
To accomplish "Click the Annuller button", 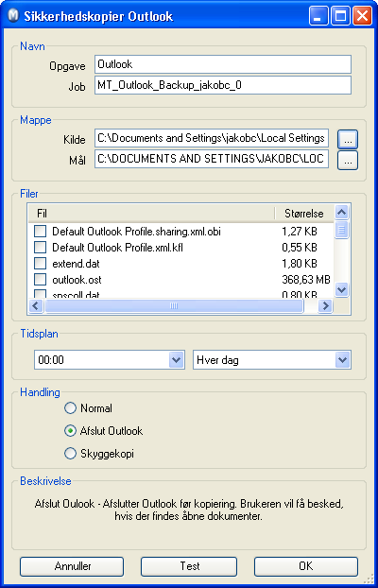I will tap(72, 566).
